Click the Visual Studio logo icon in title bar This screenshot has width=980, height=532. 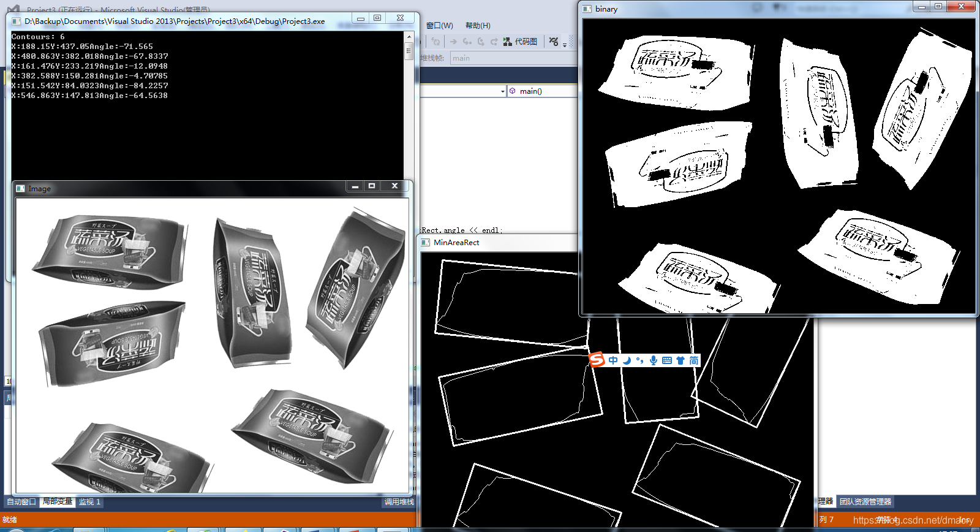13,9
